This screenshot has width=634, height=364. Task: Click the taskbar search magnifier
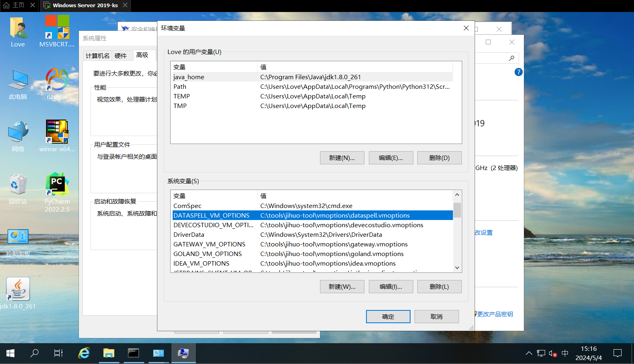click(x=34, y=353)
